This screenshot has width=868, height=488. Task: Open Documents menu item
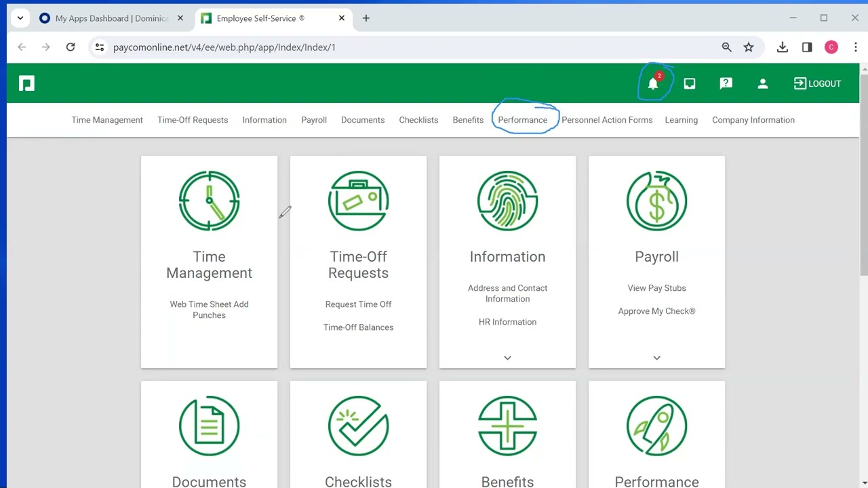363,120
